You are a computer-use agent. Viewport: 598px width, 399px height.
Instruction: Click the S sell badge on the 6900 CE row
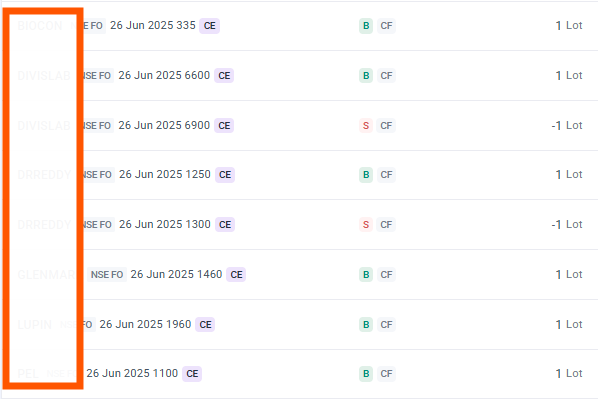tap(366, 125)
